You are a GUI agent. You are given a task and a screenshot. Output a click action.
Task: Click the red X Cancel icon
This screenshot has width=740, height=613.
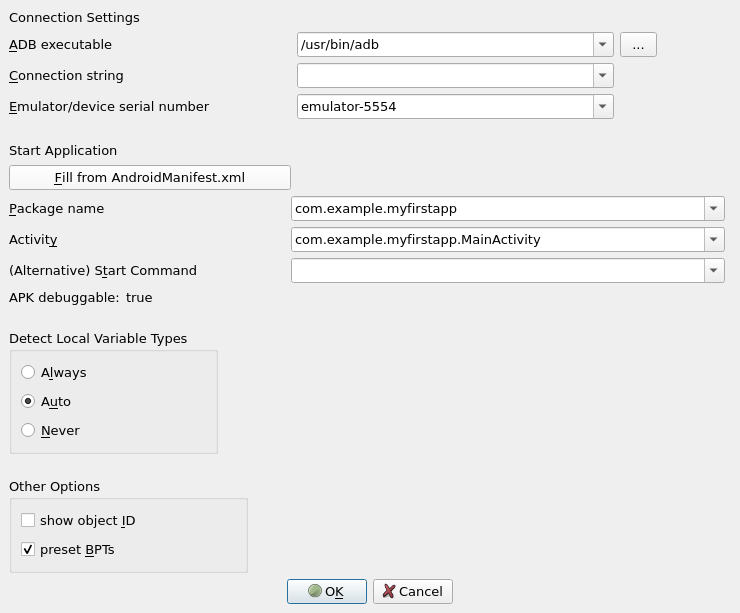click(389, 591)
